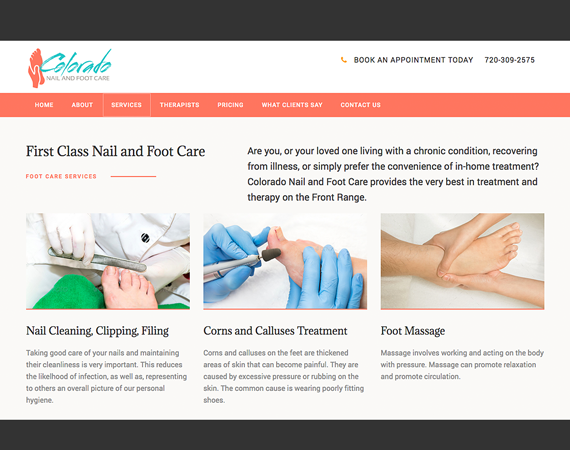Open the nail filing photo thumbnail

[x=108, y=261]
